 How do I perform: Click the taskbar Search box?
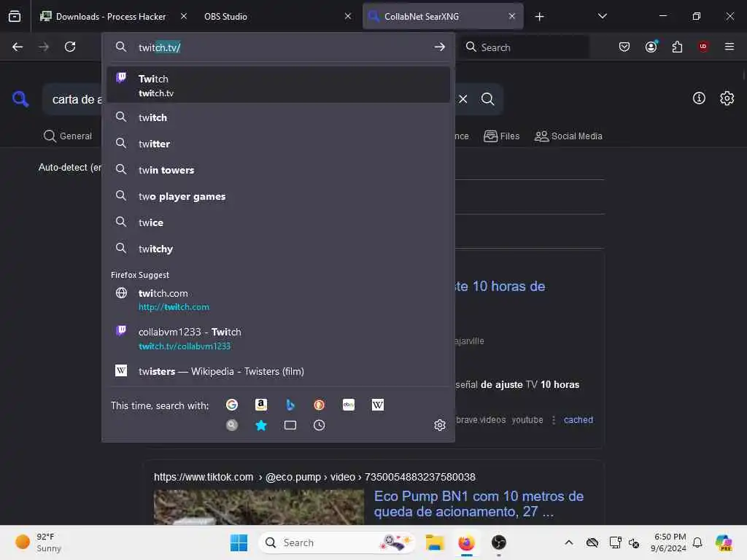336,542
